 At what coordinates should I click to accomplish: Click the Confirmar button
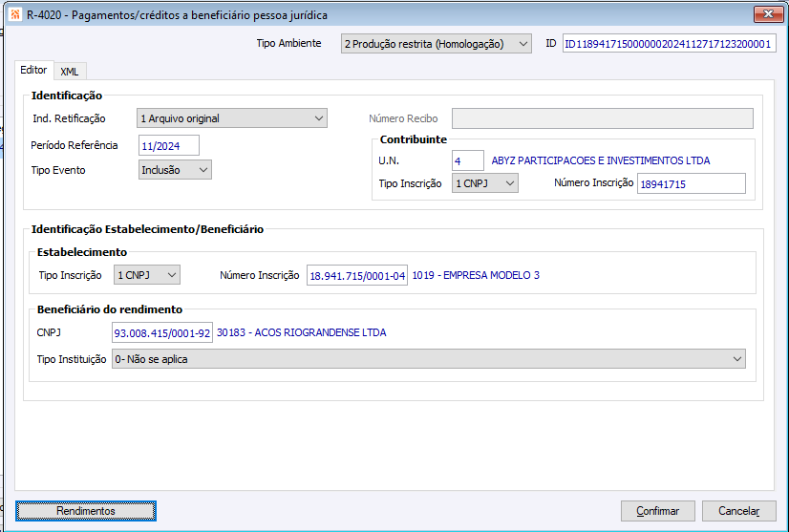tap(658, 511)
